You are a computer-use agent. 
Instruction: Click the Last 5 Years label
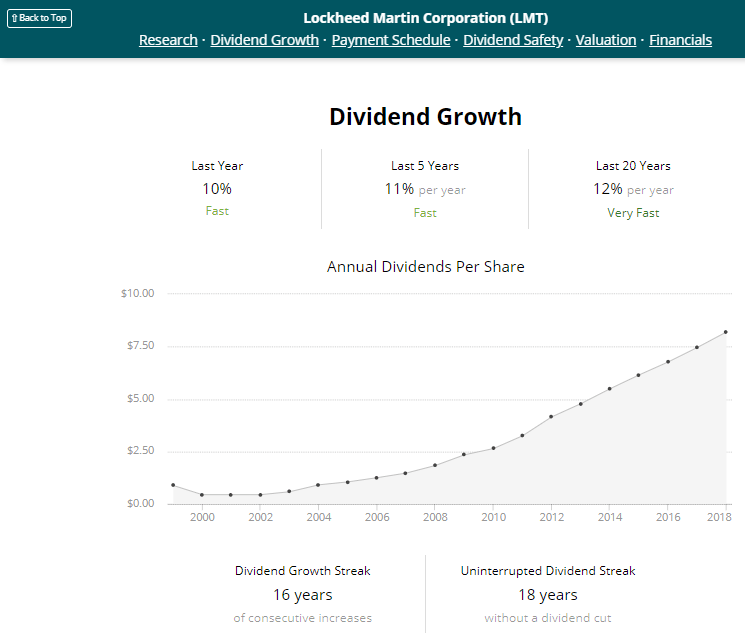425,166
